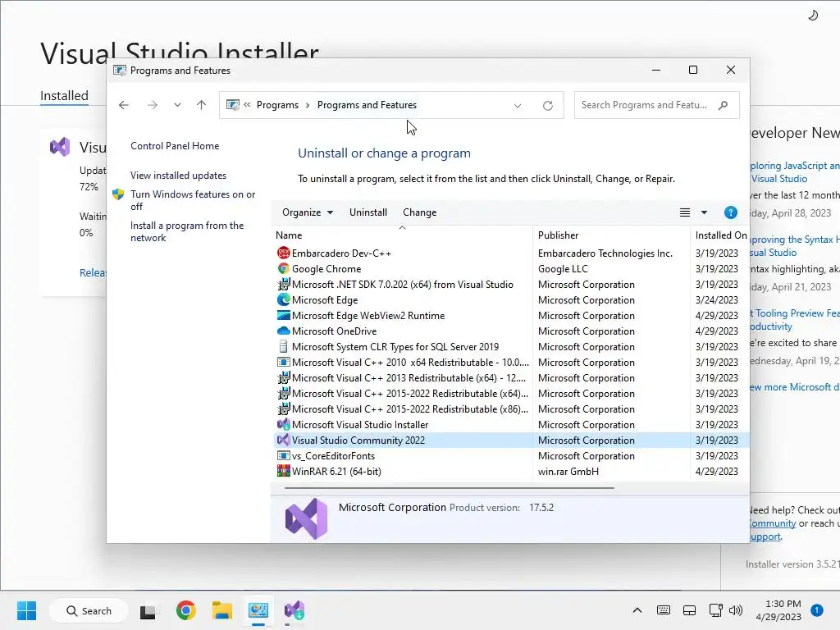Open Install a program from the network

click(187, 231)
